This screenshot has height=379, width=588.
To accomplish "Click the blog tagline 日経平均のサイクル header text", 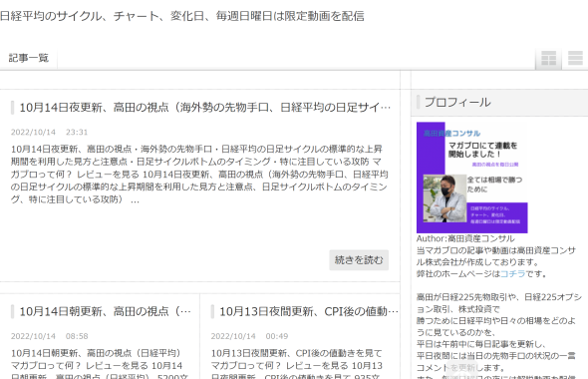I will pos(181,16).
